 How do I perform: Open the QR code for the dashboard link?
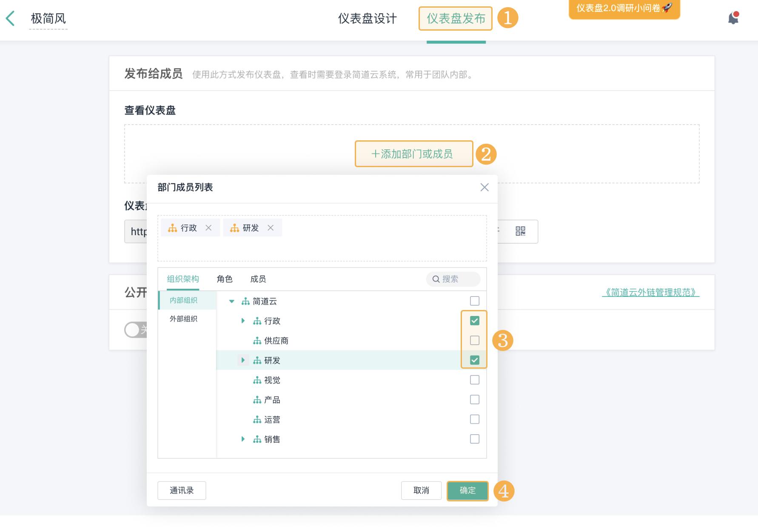521,231
